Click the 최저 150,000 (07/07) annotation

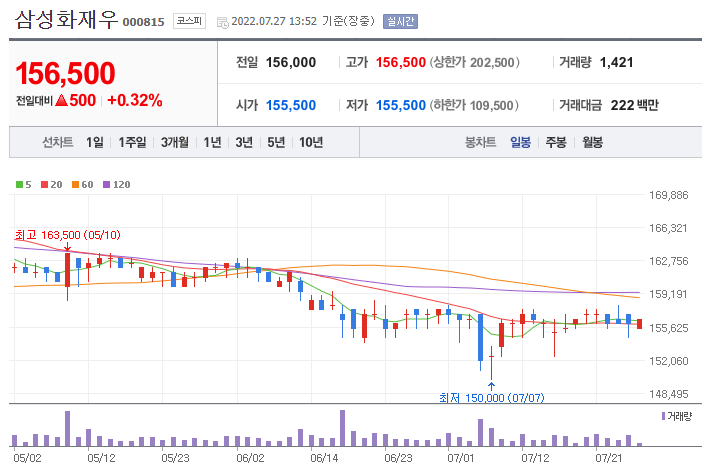point(492,398)
